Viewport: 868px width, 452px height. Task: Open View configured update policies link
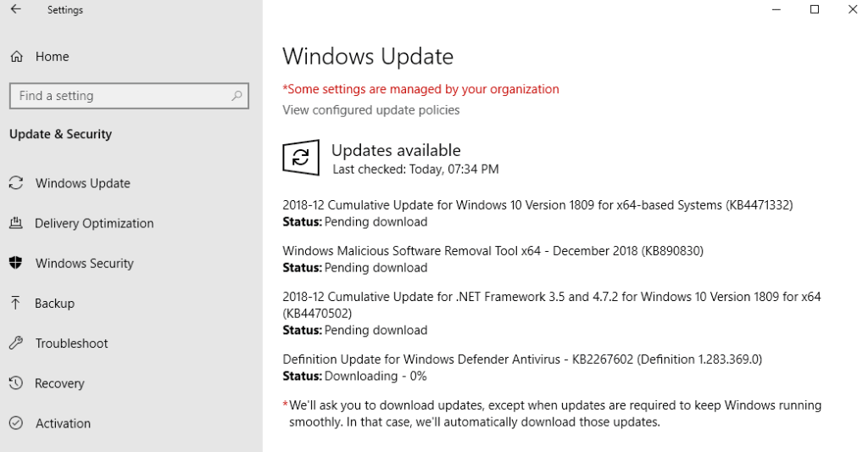click(371, 110)
